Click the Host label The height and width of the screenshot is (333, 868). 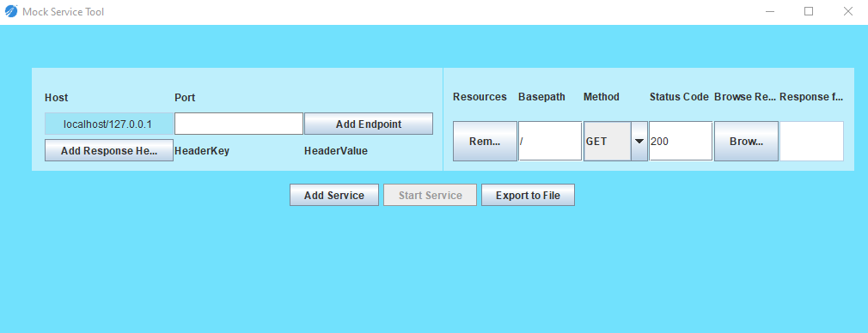pos(57,98)
